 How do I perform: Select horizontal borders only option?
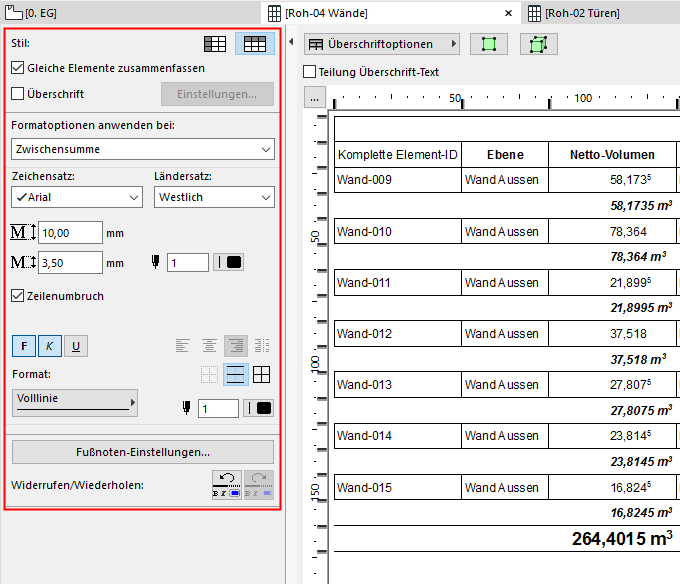tap(235, 375)
